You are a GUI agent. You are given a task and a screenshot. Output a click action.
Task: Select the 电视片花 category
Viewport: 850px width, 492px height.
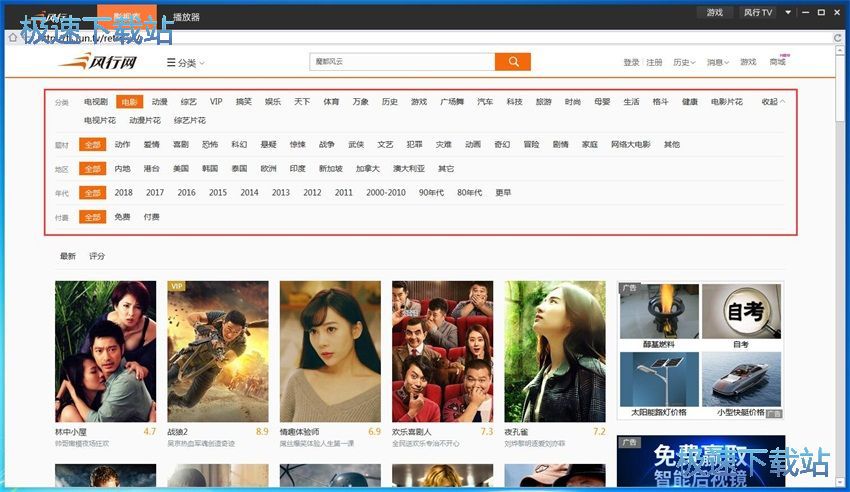100,120
